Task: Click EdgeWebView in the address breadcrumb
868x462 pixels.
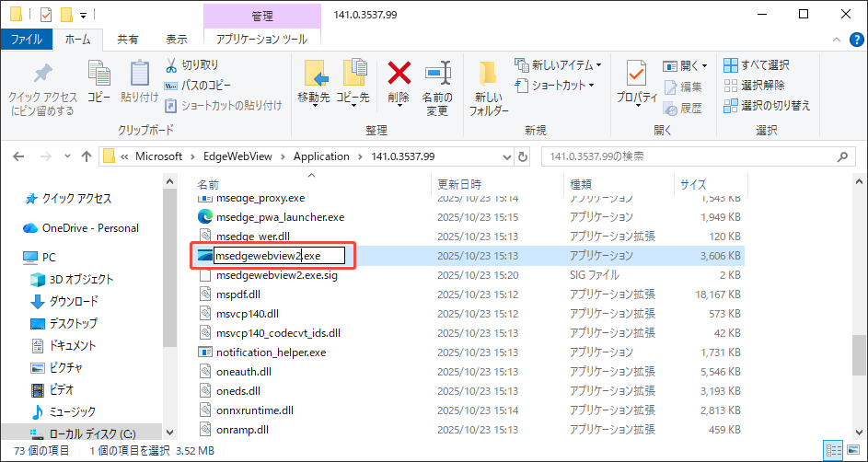Action: click(238, 156)
